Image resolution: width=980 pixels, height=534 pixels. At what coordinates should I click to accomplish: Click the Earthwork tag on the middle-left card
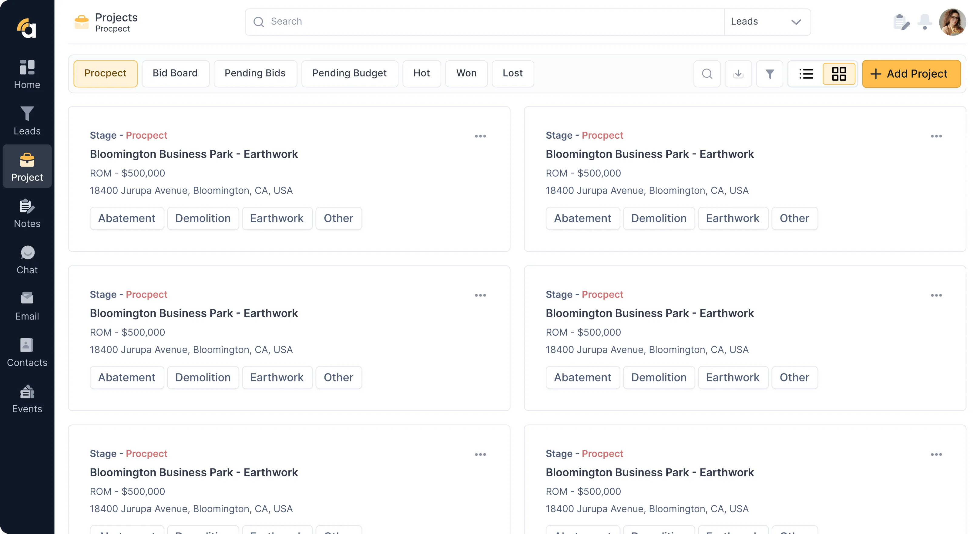tap(277, 377)
